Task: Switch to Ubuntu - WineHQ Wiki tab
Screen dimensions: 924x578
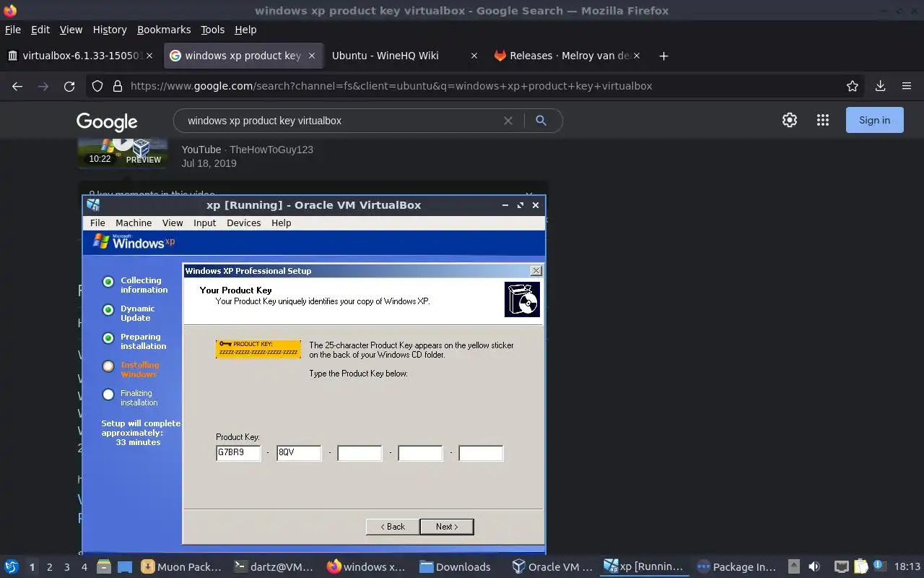Action: (x=404, y=56)
